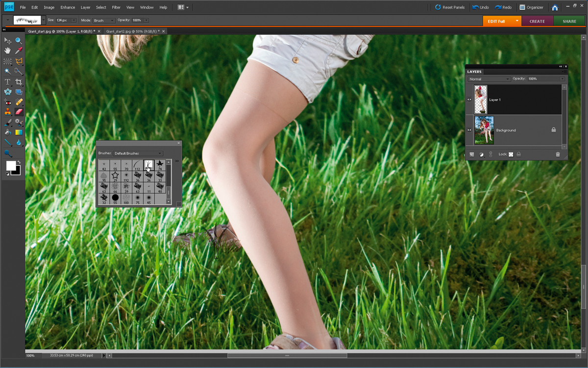Open the Enhance menu
The height and width of the screenshot is (368, 588).
point(68,7)
